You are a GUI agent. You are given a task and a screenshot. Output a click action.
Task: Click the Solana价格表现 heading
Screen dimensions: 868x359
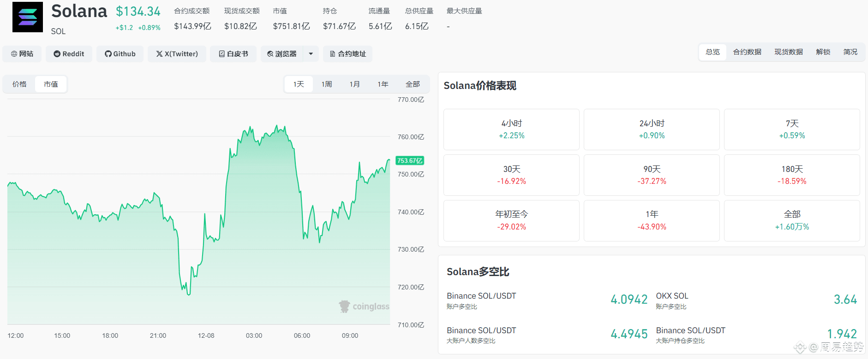click(x=480, y=86)
